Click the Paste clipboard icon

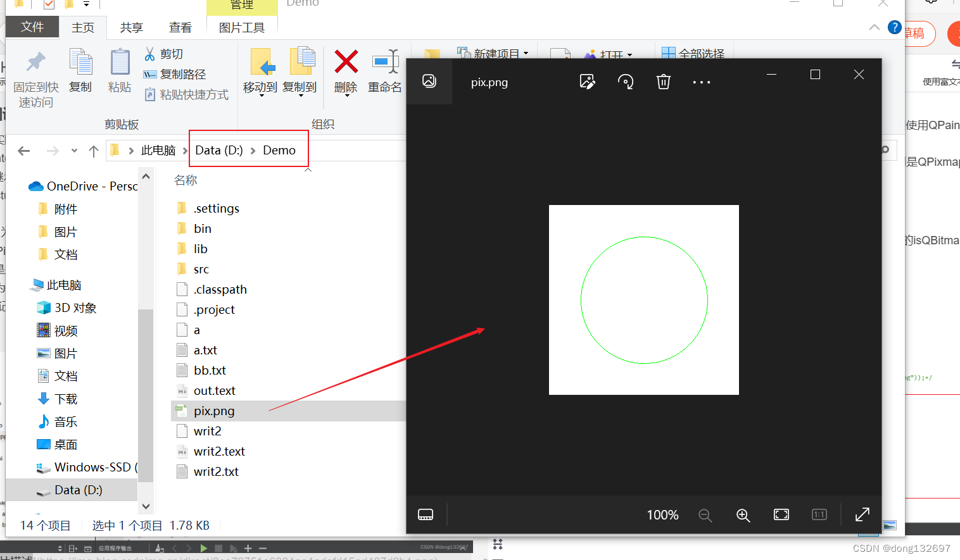[x=120, y=62]
